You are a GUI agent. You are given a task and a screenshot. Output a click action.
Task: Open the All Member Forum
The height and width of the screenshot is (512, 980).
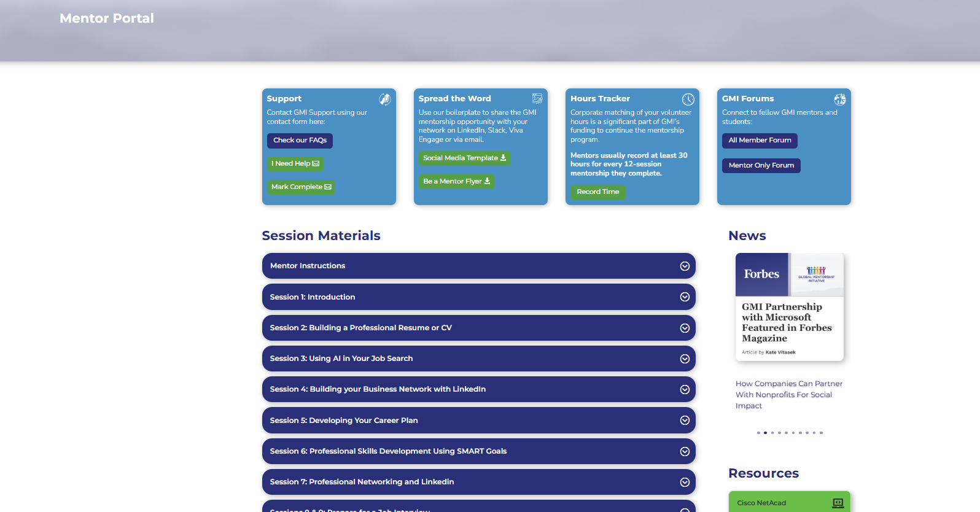tap(760, 141)
